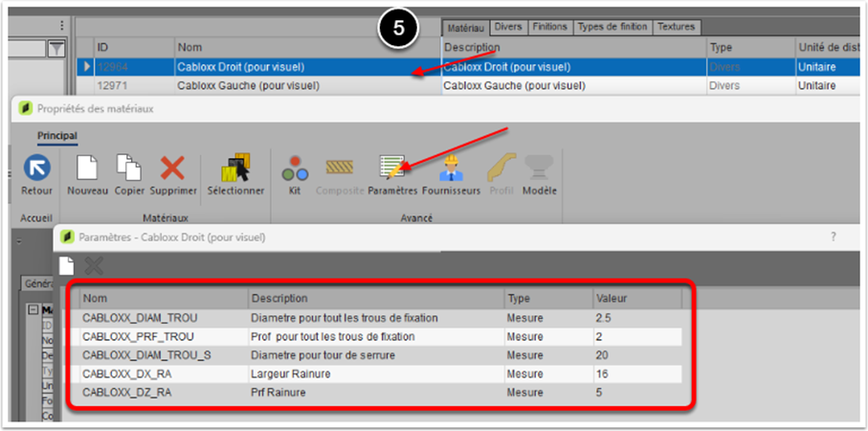The height and width of the screenshot is (431, 868).
Task: Click the Modèle icon
Action: [539, 169]
